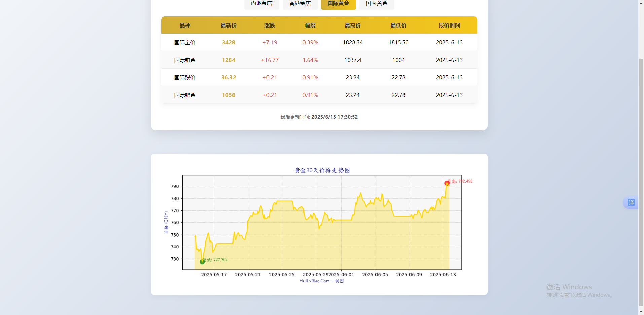Click the 最新价 column header
644x315 pixels.
[x=228, y=25]
